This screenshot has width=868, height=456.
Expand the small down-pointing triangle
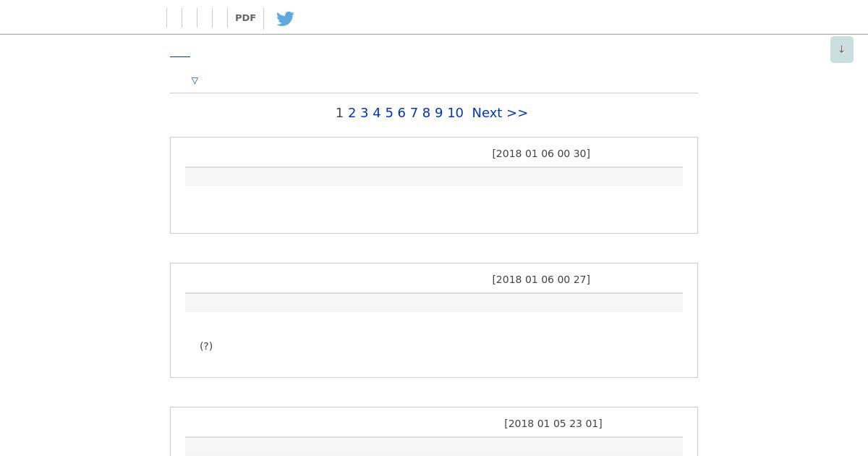[195, 80]
